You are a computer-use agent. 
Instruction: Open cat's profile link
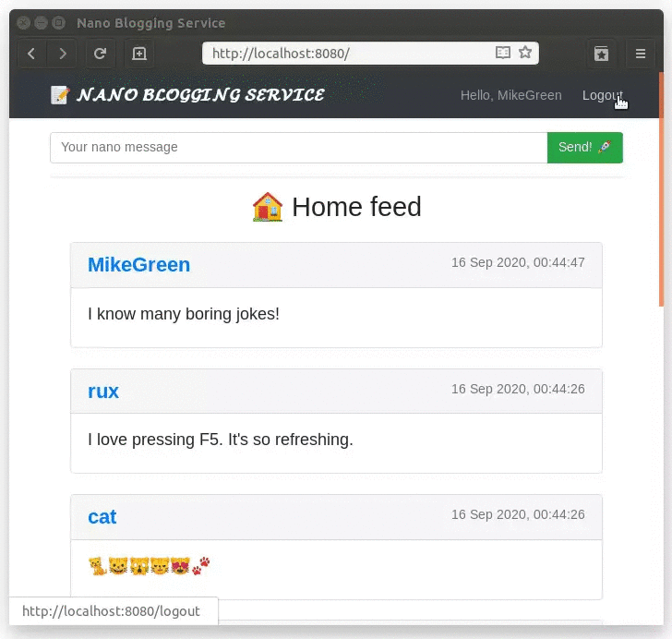102,517
